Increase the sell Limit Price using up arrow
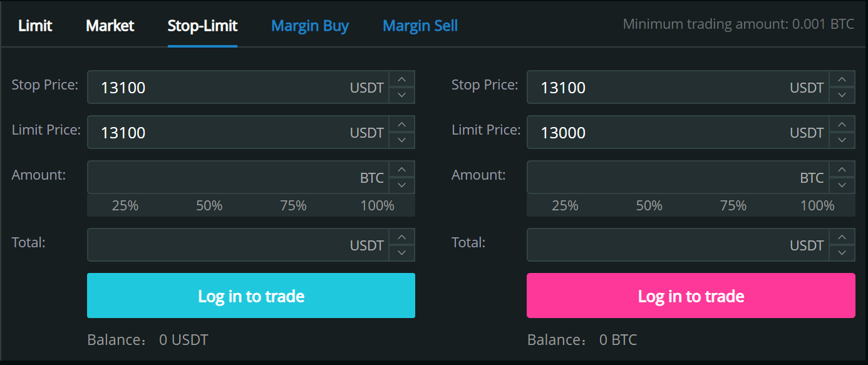Screen dimensions: 868x365 [x=842, y=125]
